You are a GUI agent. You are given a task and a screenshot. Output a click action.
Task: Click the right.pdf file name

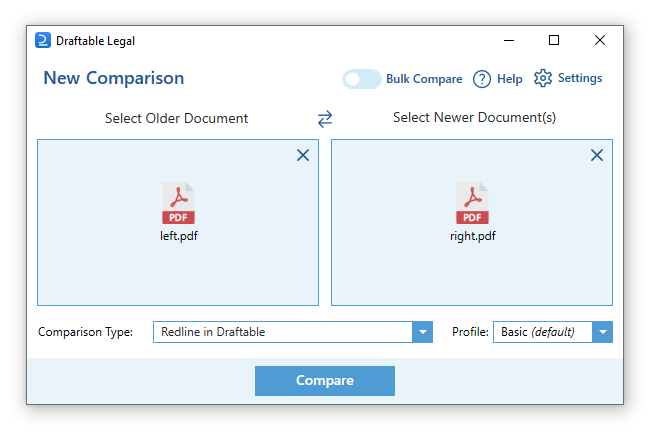coord(472,236)
